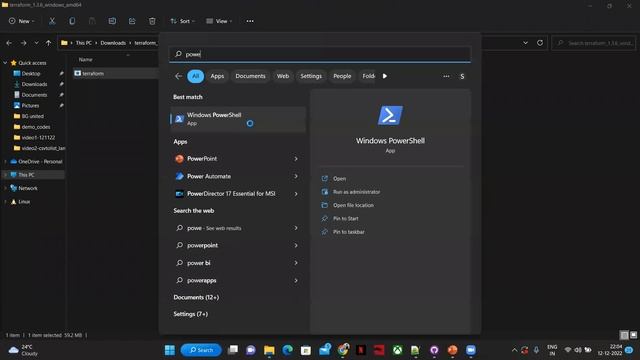The height and width of the screenshot is (360, 640).
Task: Click Open for Windows PowerShell
Action: (339, 179)
